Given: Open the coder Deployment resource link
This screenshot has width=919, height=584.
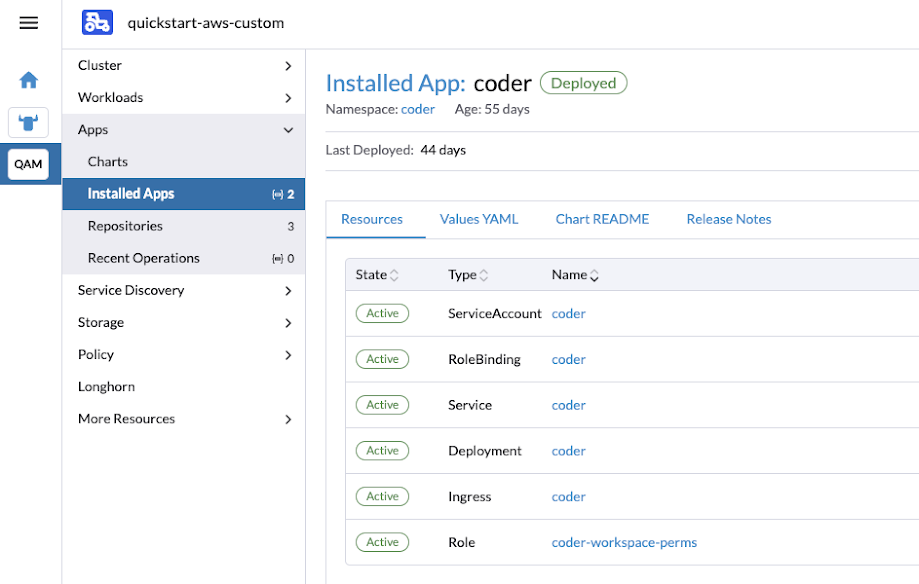Looking at the screenshot, I should (568, 451).
